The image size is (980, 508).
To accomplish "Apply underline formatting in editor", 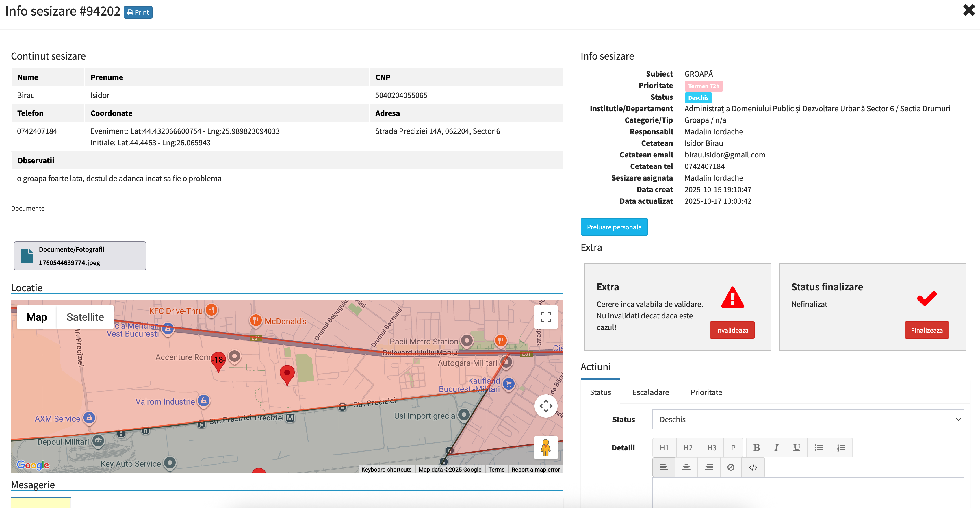I will pyautogui.click(x=796, y=448).
